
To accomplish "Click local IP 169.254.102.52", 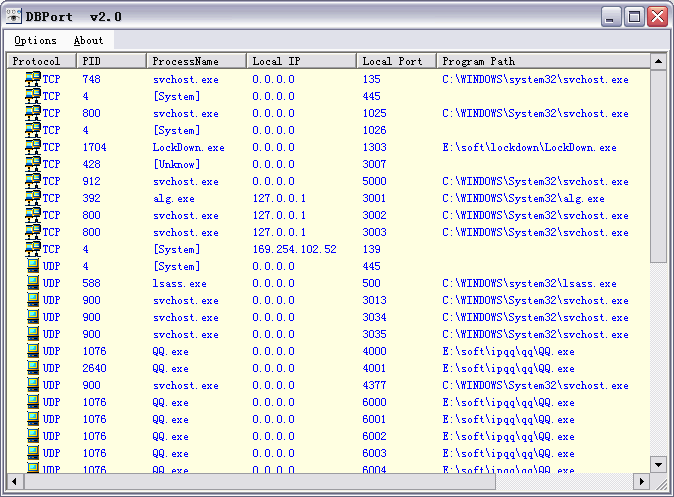I will click(294, 249).
